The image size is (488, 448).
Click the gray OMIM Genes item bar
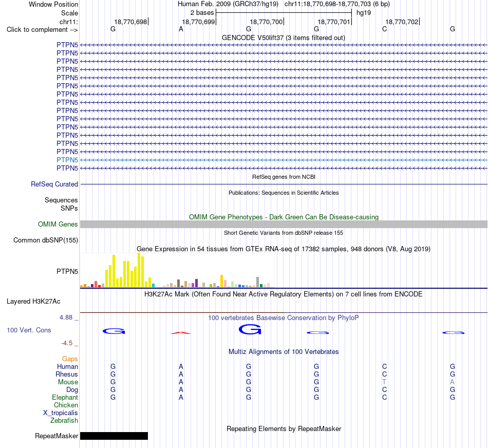pyautogui.click(x=284, y=224)
